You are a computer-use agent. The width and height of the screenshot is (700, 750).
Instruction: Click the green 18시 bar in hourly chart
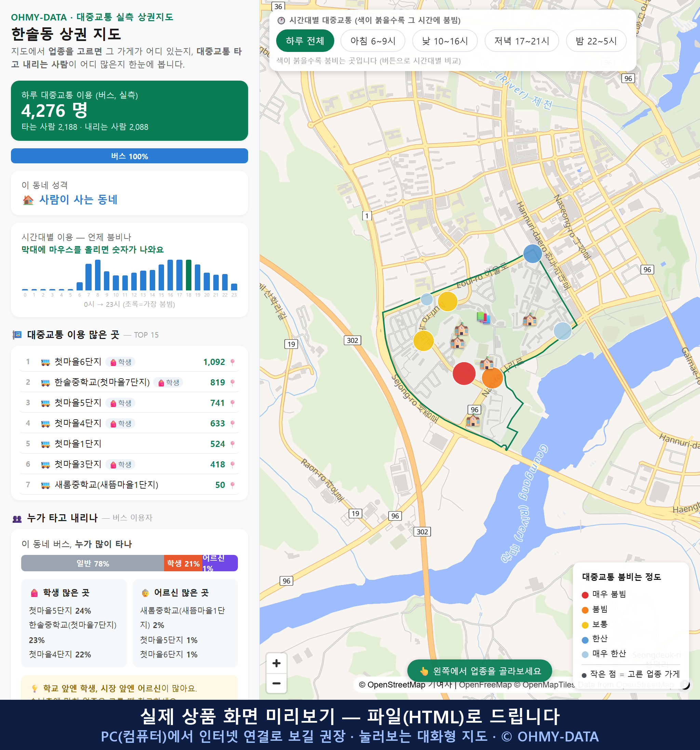(x=189, y=275)
